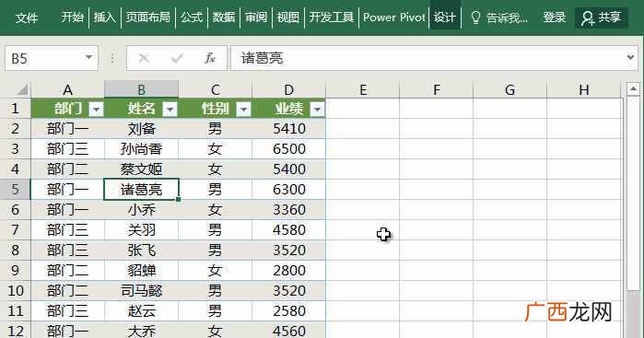Click cell containing 小乔
Image resolution: width=644 pixels, height=338 pixels.
tap(141, 209)
